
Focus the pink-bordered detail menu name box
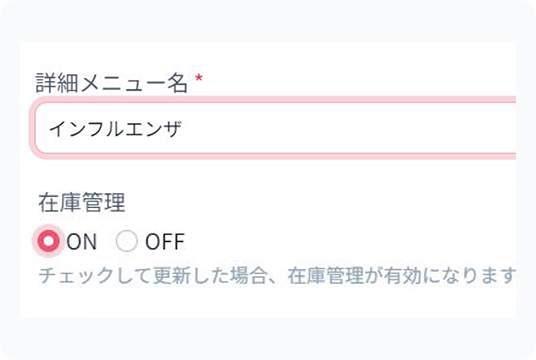coord(275,129)
